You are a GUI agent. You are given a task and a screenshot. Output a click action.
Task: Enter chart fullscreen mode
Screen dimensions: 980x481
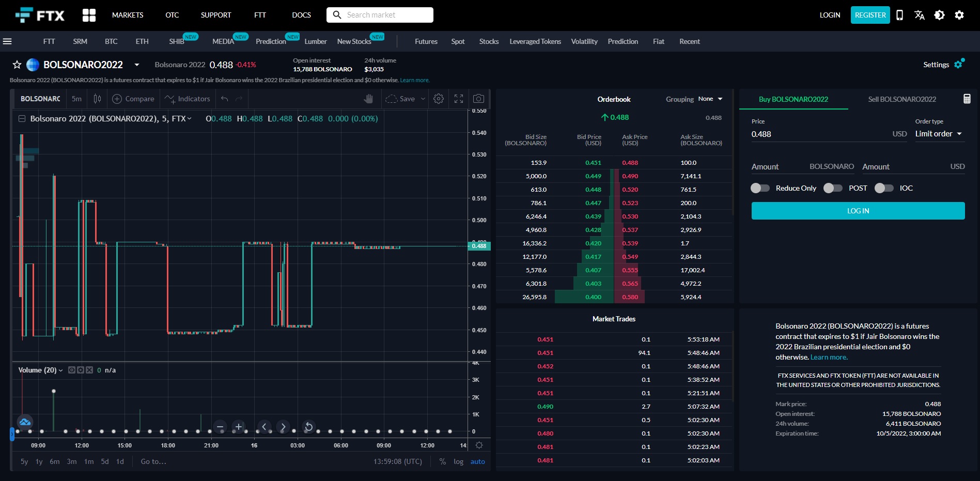point(459,99)
